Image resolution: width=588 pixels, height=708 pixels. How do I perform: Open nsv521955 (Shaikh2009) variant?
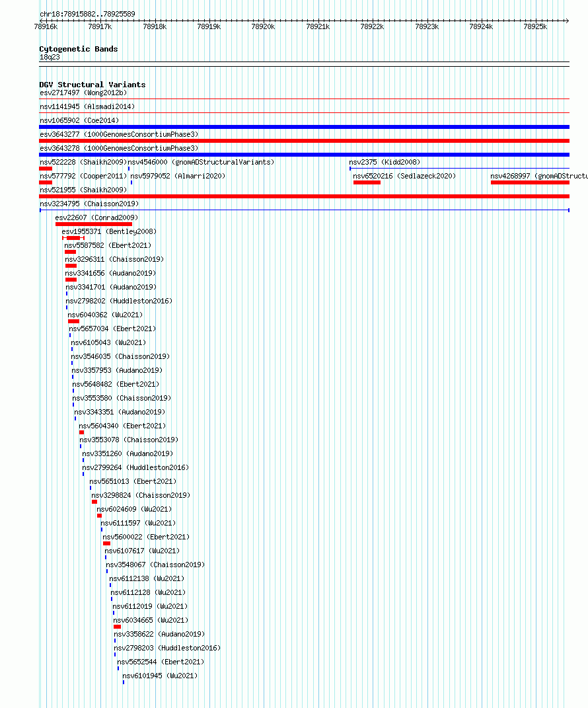(83, 190)
